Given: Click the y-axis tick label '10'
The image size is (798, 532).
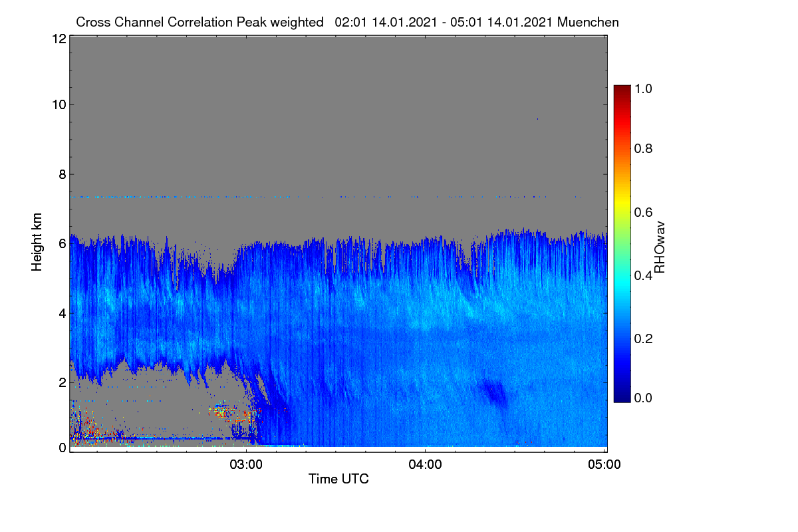Looking at the screenshot, I should (x=59, y=104).
